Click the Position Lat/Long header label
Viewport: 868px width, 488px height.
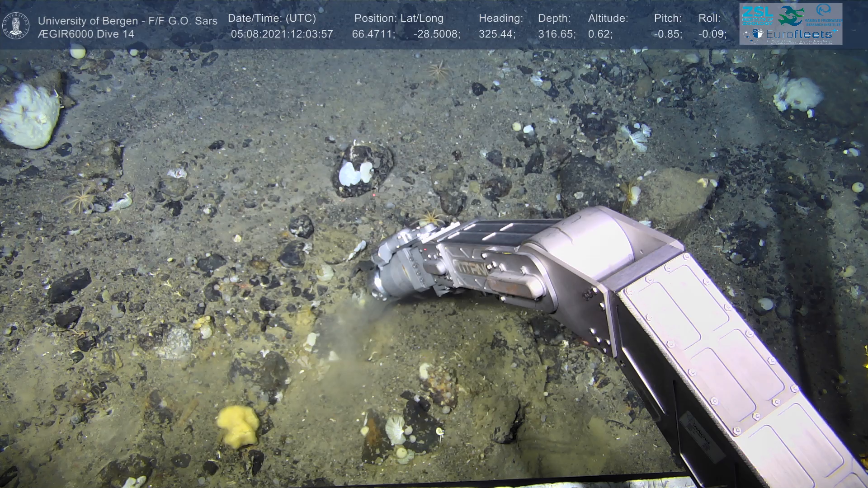(x=399, y=19)
